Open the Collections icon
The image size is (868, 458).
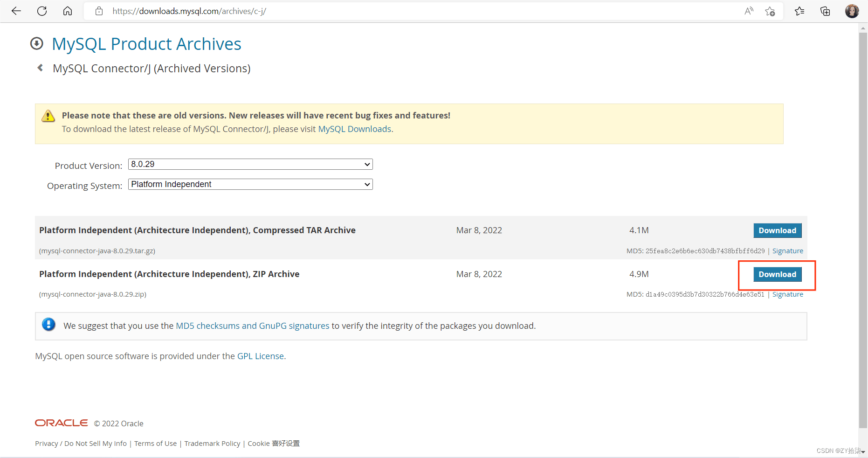[825, 11]
